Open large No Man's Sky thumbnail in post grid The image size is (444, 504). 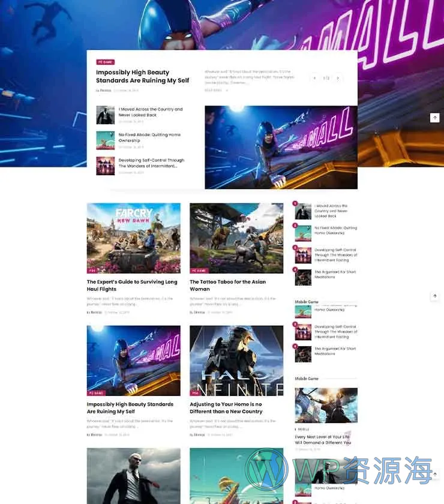point(236,476)
